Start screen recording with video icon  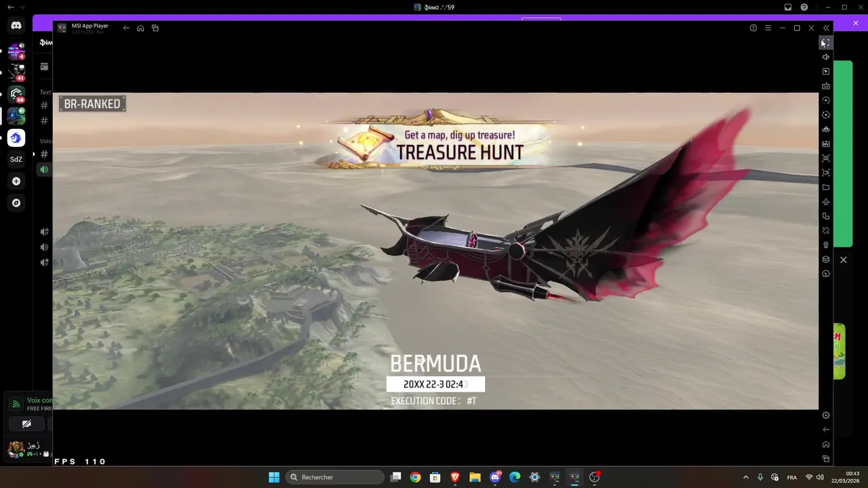(x=825, y=173)
